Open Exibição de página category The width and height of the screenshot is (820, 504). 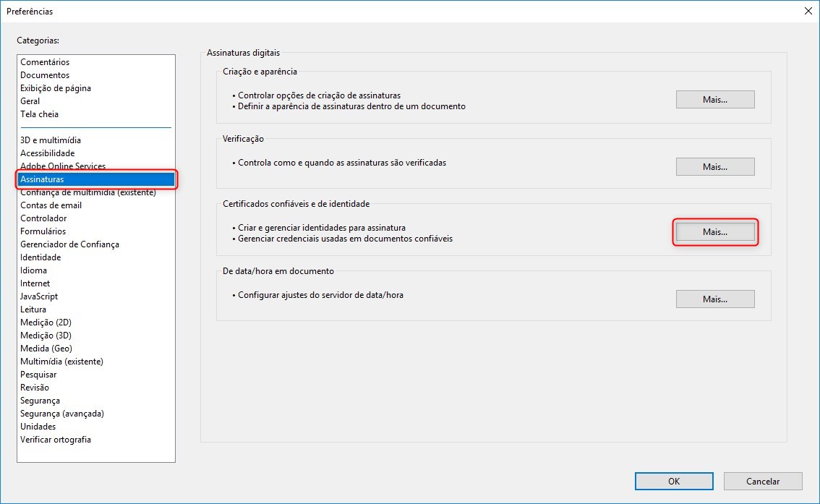coord(56,88)
